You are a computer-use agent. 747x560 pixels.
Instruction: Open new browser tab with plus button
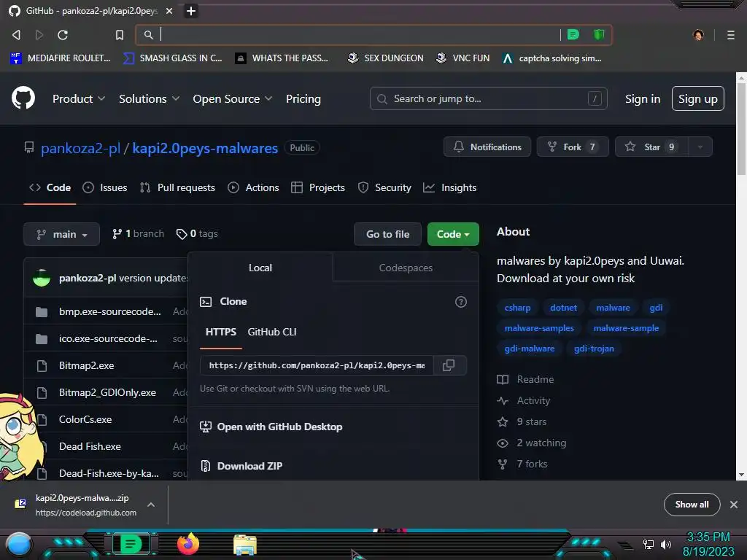(x=190, y=11)
